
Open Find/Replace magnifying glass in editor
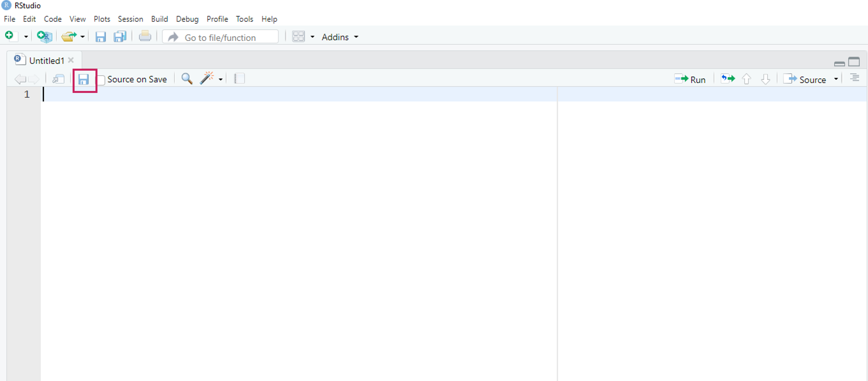point(187,79)
